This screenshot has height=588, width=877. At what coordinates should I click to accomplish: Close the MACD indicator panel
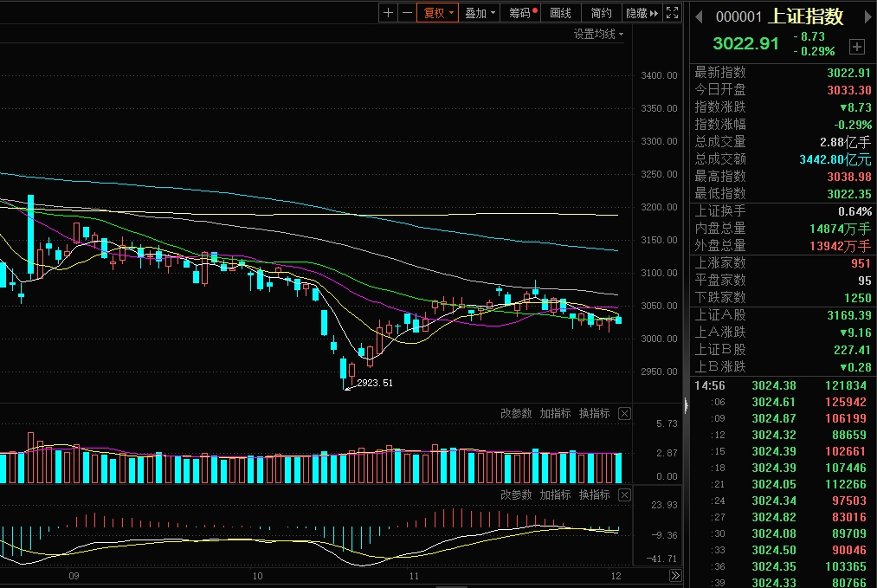(x=624, y=494)
